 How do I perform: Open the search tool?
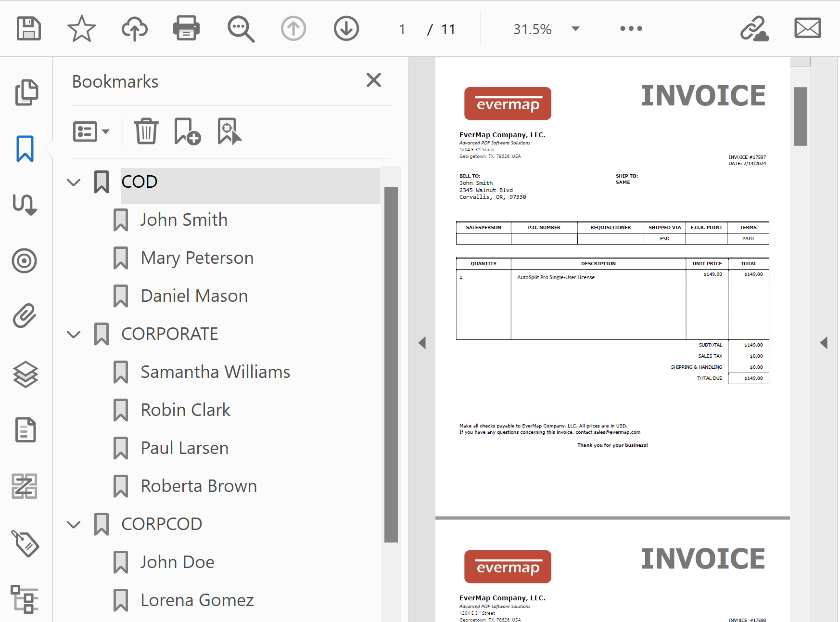[240, 28]
